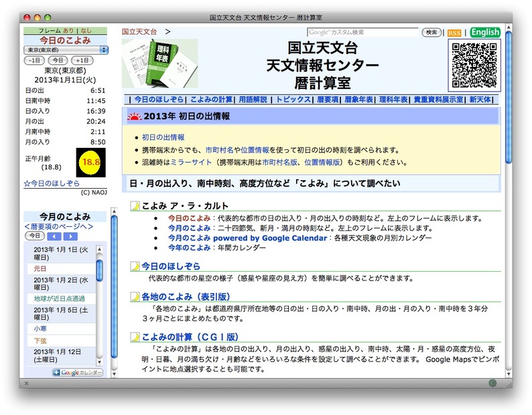Click moon icon beside こよみの計算 heading
Viewport: 532px width, 415px height.
(x=135, y=337)
